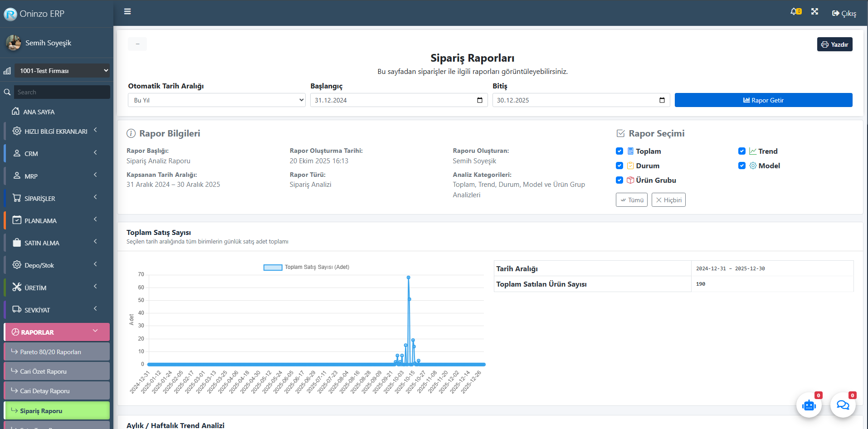Select Cari Detay Raporu in sidebar
This screenshot has height=429, width=868.
point(57,391)
